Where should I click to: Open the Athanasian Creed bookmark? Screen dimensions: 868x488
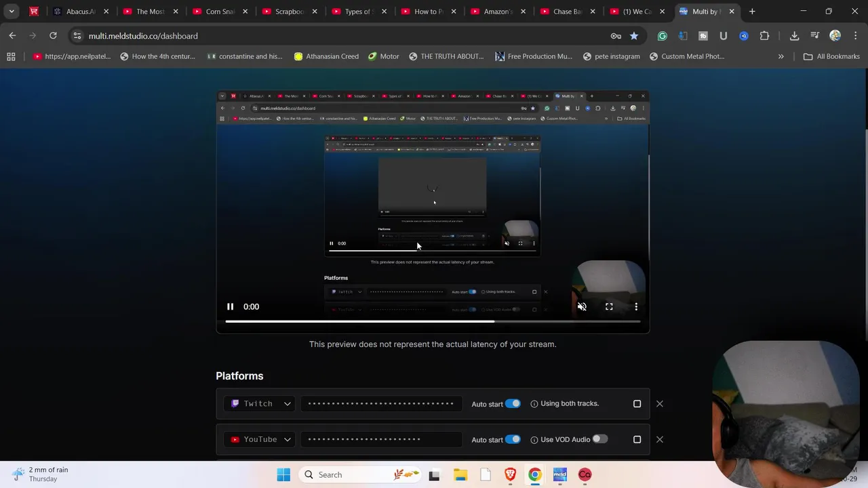[326, 56]
